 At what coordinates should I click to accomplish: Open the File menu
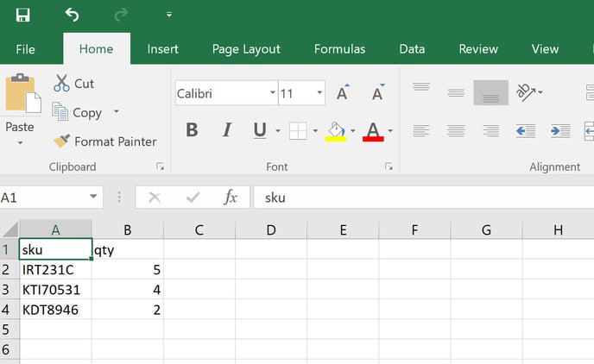click(x=25, y=49)
